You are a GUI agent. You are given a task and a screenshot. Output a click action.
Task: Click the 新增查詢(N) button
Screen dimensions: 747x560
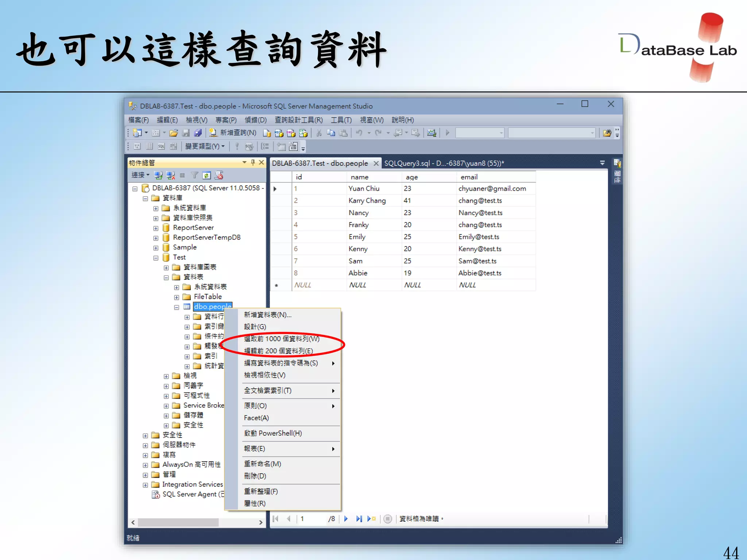[x=233, y=133]
